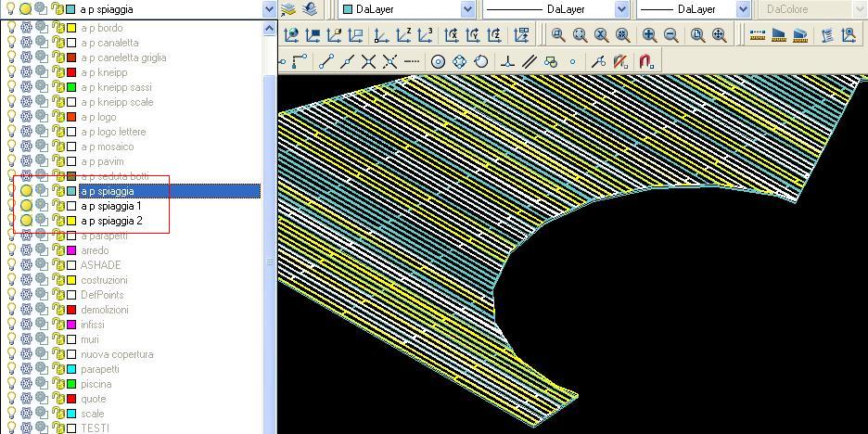Image resolution: width=868 pixels, height=434 pixels.
Task: Choose Snap to Quadrant
Action: [460, 61]
